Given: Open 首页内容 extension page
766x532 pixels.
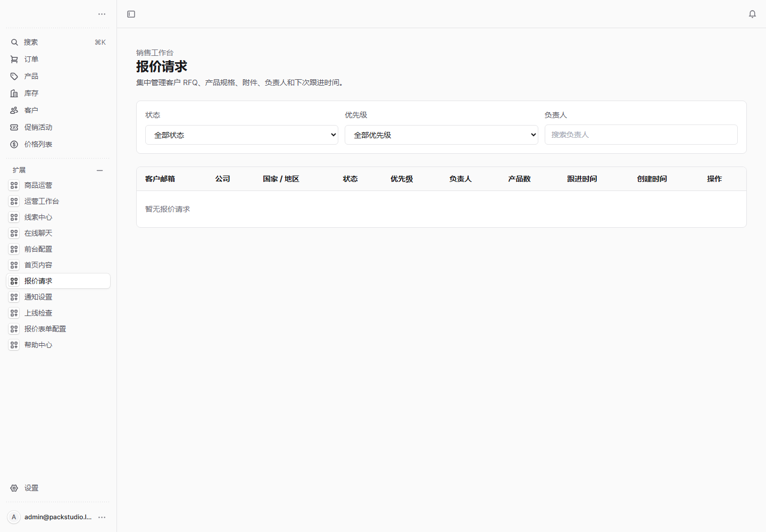Looking at the screenshot, I should [59, 265].
